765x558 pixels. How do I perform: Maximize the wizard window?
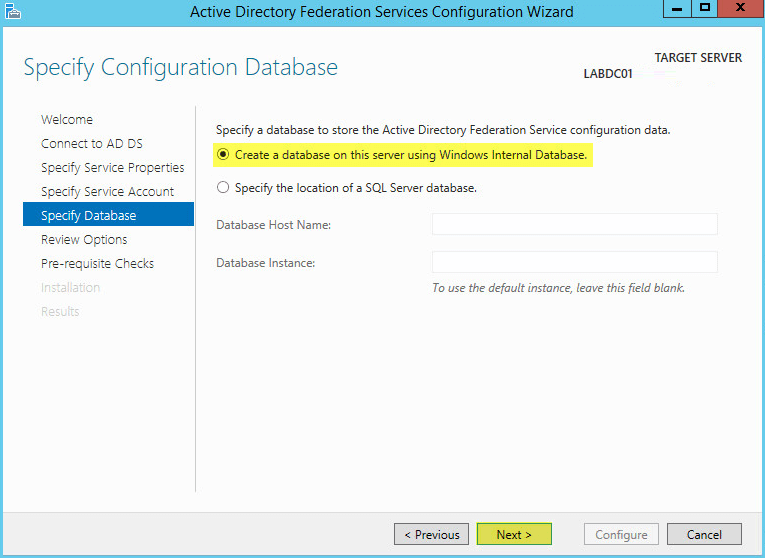[x=705, y=8]
